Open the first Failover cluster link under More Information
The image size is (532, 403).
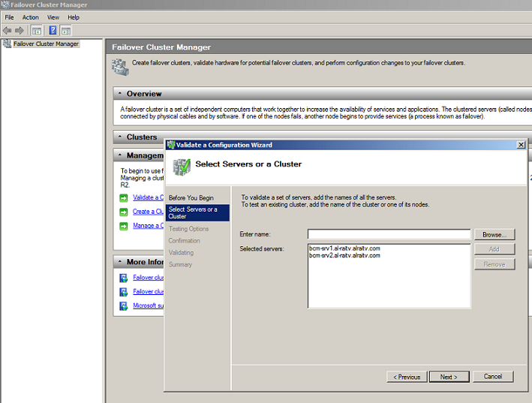(149, 278)
